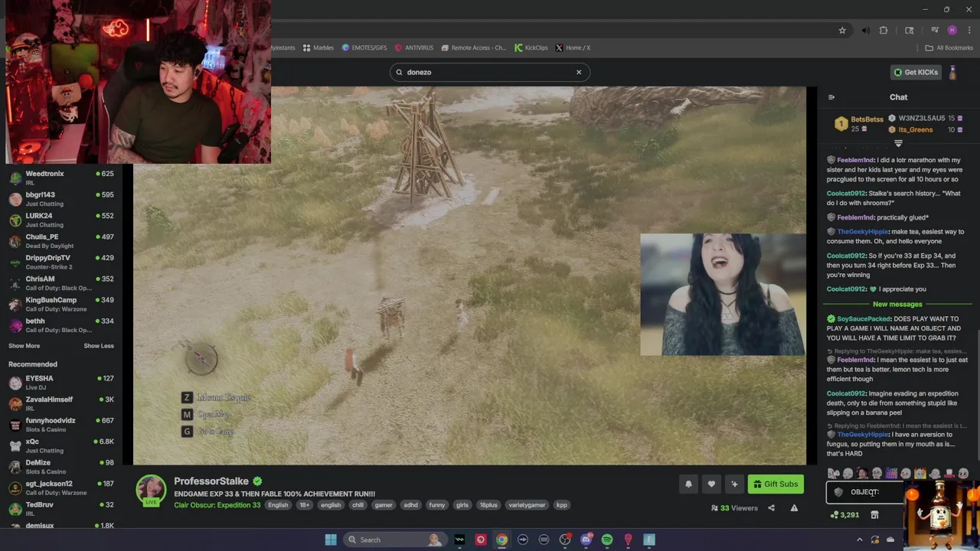Screen dimensions: 980x551
Task: Click the chat message input box
Action: click(865, 492)
